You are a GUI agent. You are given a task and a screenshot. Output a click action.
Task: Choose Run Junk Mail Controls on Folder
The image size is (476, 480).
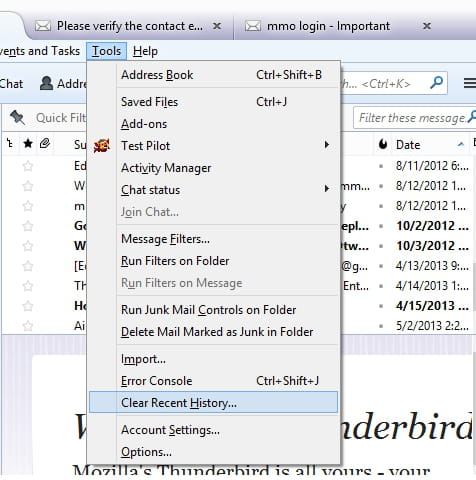[213, 310]
